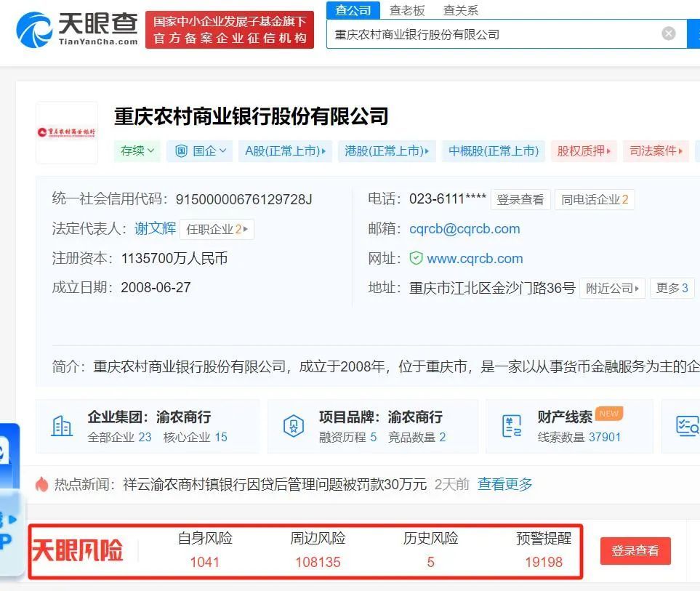Select the 查公司 tab

pyautogui.click(x=353, y=10)
